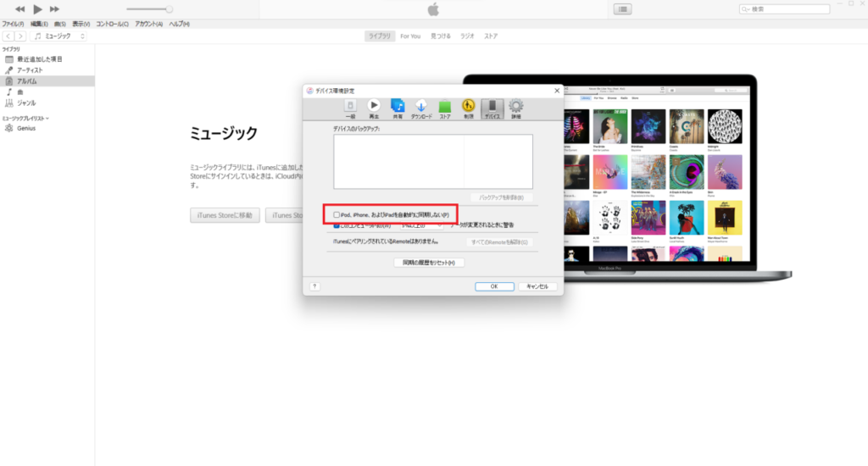Viewport: 868px width, 466px height.
Task: Adjust the volume slider knob
Action: [169, 8]
